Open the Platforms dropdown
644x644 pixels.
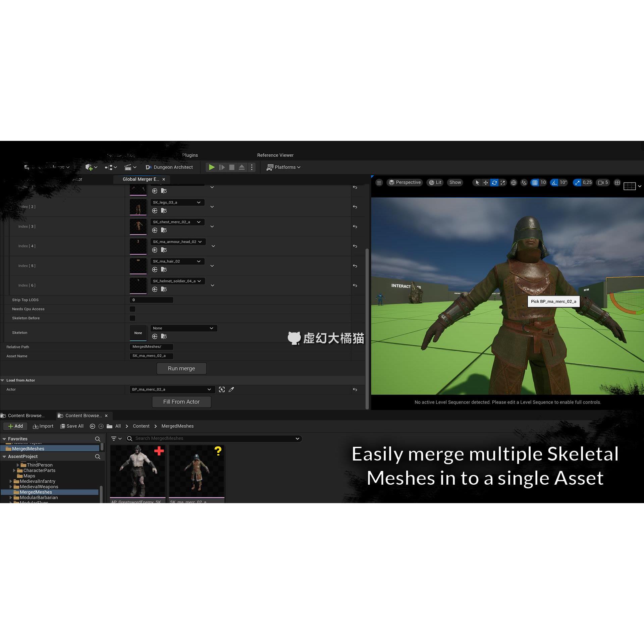tap(284, 167)
